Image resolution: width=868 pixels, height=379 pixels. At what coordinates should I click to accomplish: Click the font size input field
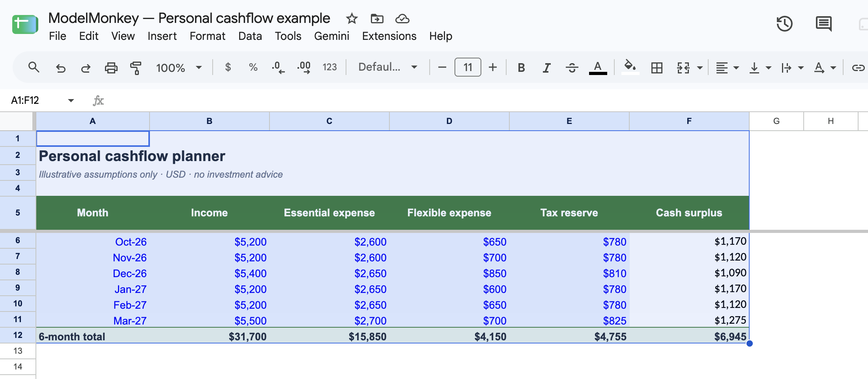[468, 67]
